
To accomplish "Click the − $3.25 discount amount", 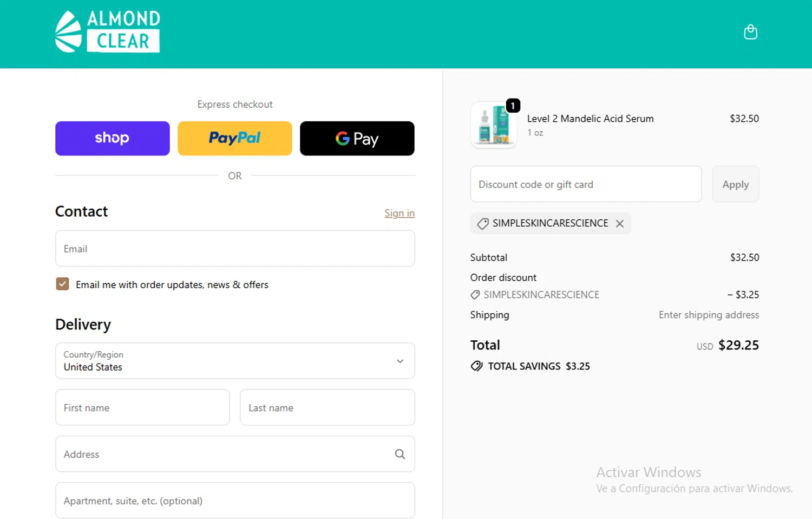I will [743, 295].
